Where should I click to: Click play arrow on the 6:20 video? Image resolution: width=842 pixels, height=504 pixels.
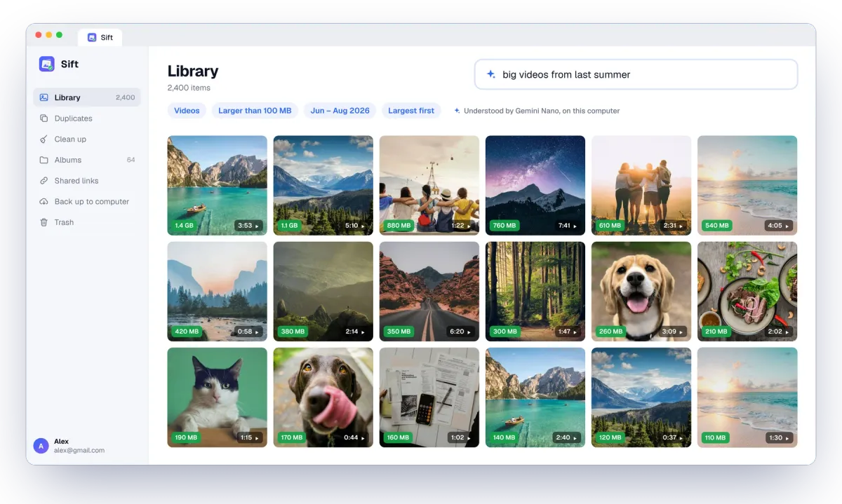tap(469, 332)
